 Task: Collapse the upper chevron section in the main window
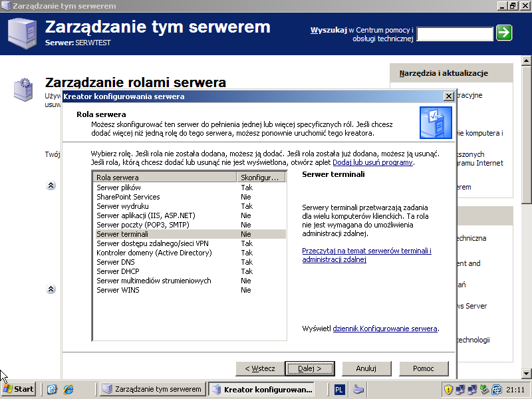[51, 186]
